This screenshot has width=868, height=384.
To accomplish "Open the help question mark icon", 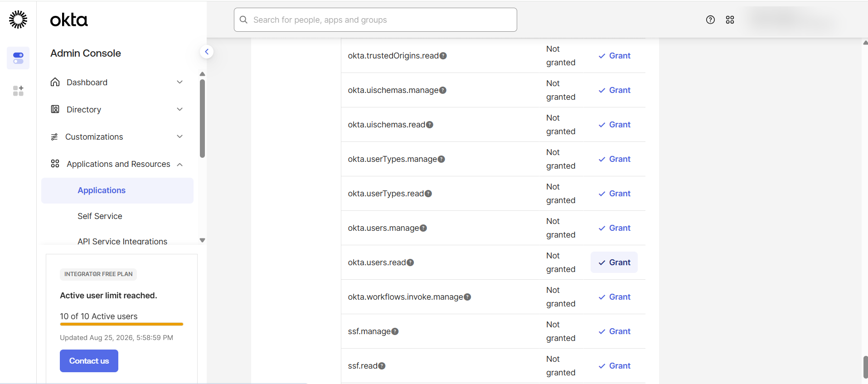I will (710, 19).
